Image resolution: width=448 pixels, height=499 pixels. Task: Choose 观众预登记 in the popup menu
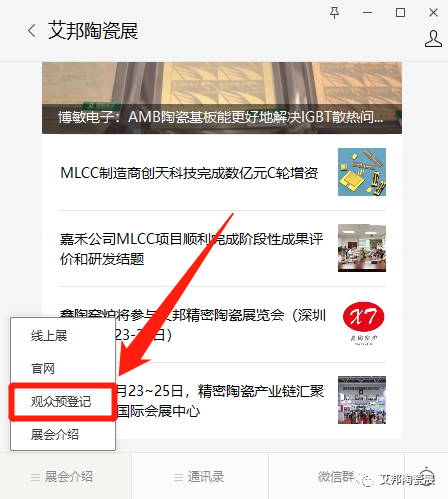click(x=63, y=402)
